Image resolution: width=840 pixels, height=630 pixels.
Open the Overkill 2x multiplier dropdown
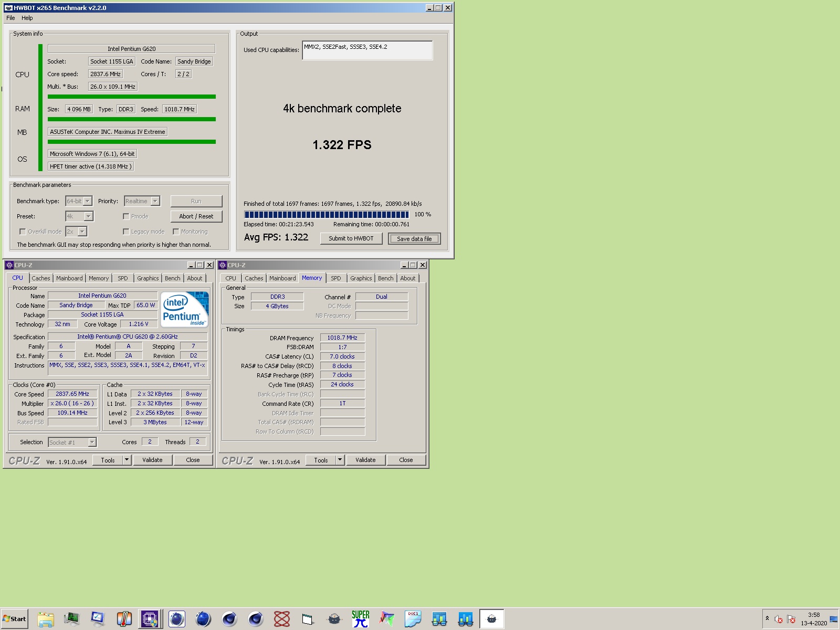pos(76,232)
